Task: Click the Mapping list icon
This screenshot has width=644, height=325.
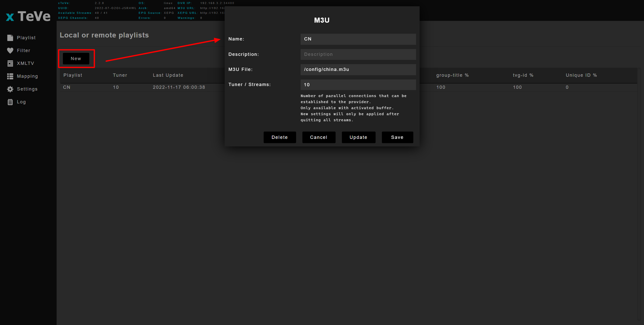Action: pyautogui.click(x=10, y=76)
